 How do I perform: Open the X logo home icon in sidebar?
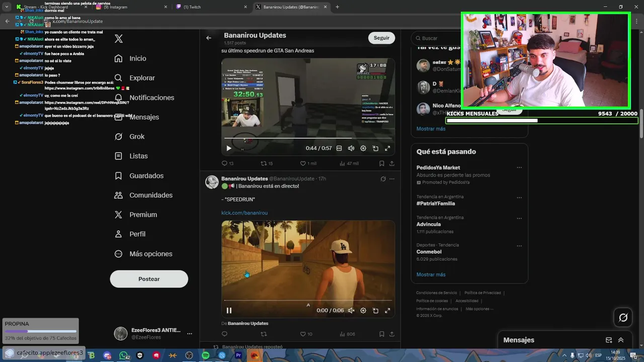click(119, 39)
